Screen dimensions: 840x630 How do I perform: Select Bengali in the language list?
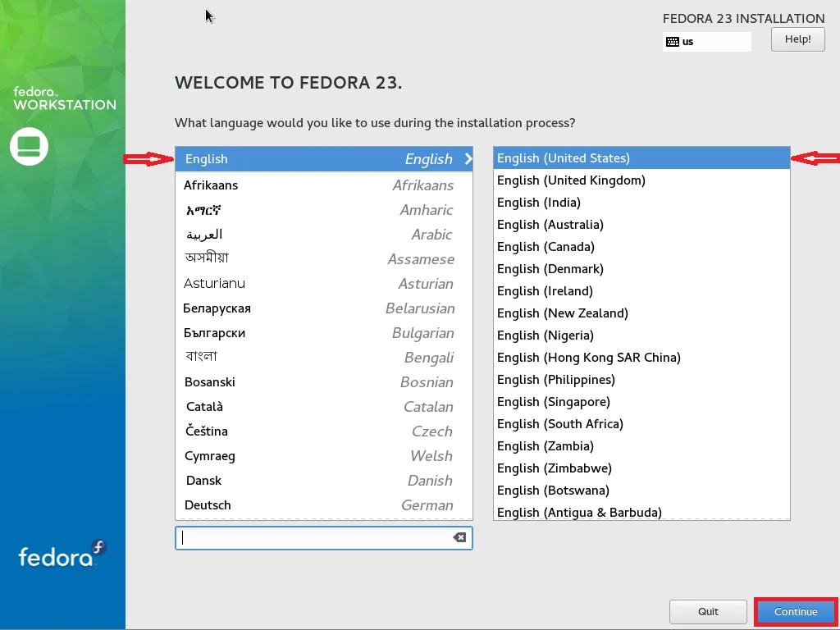(x=323, y=358)
